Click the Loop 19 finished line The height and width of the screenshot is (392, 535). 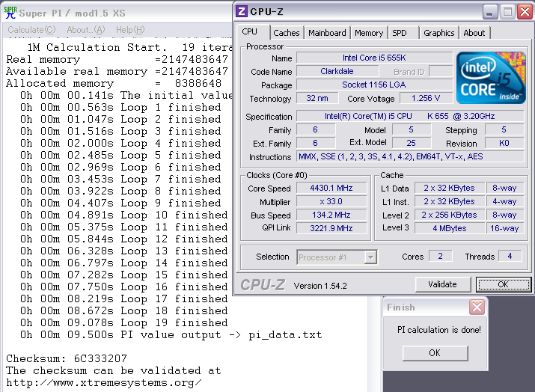pyautogui.click(x=124, y=322)
